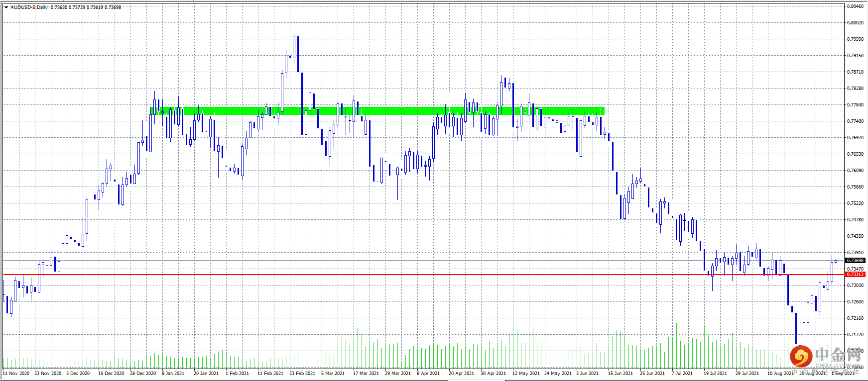Image resolution: width=868 pixels, height=381 pixels.
Task: Click the 23 Feb 2021 date label
Action: pyautogui.click(x=302, y=374)
